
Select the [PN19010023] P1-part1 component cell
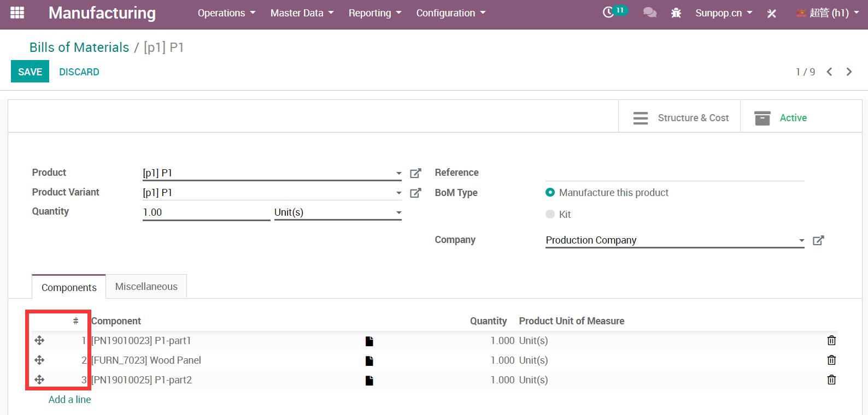tap(141, 341)
